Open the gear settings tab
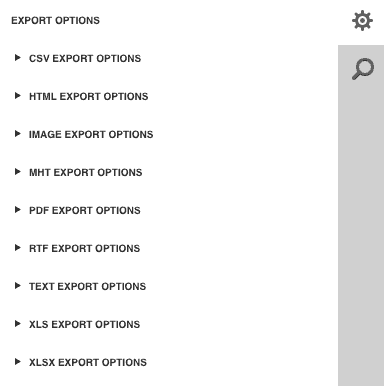384x386 pixels. [362, 21]
